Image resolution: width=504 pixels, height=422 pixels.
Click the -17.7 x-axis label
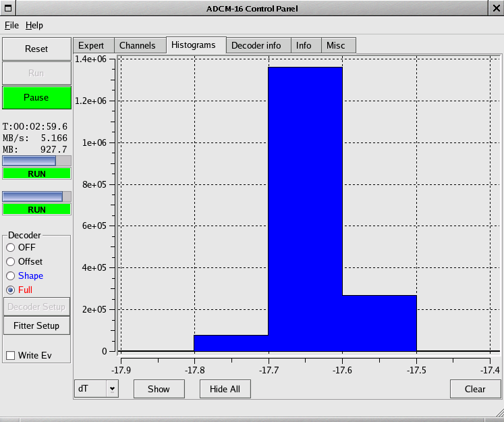269,370
